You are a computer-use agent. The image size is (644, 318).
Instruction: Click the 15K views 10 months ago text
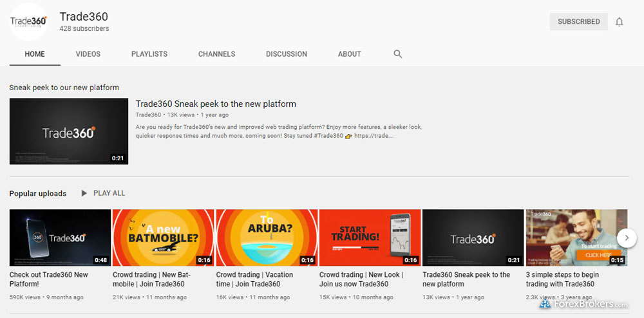(x=356, y=297)
